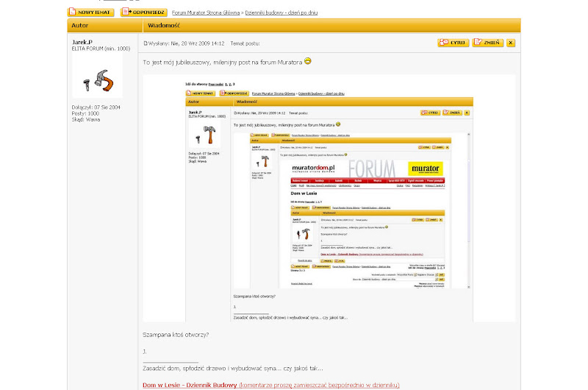Click Skąd: Wawa text

pos(86,120)
